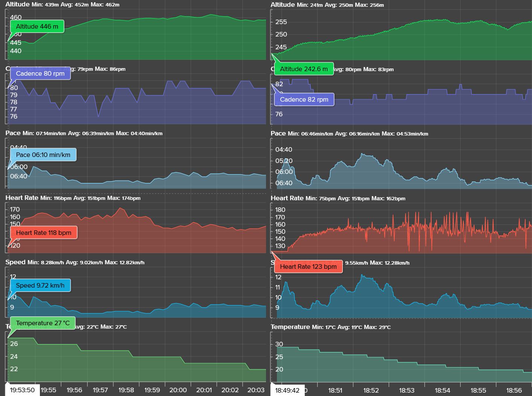532x396 pixels.
Task: Click the 'Avg: 250m' altitude stat
Action: [340, 5]
